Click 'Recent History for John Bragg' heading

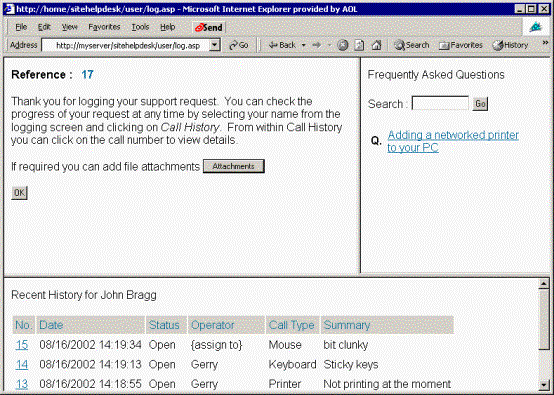pyautogui.click(x=84, y=295)
